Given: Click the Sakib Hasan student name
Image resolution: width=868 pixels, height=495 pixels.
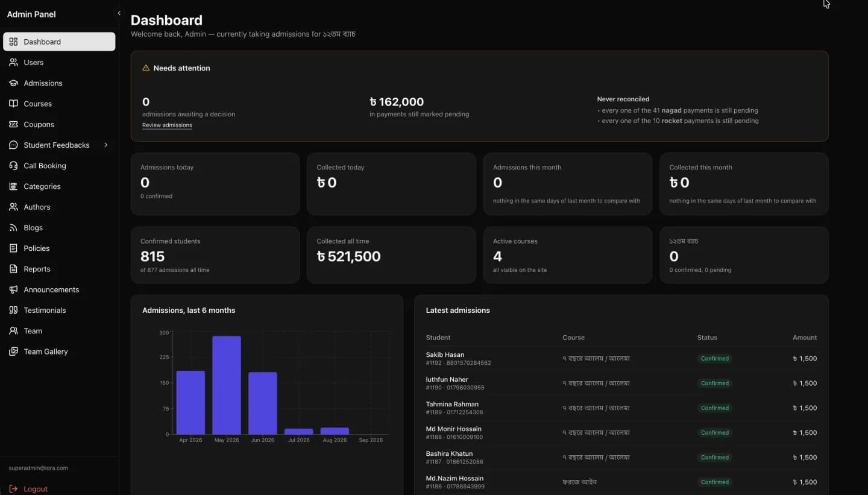Looking at the screenshot, I should [445, 355].
